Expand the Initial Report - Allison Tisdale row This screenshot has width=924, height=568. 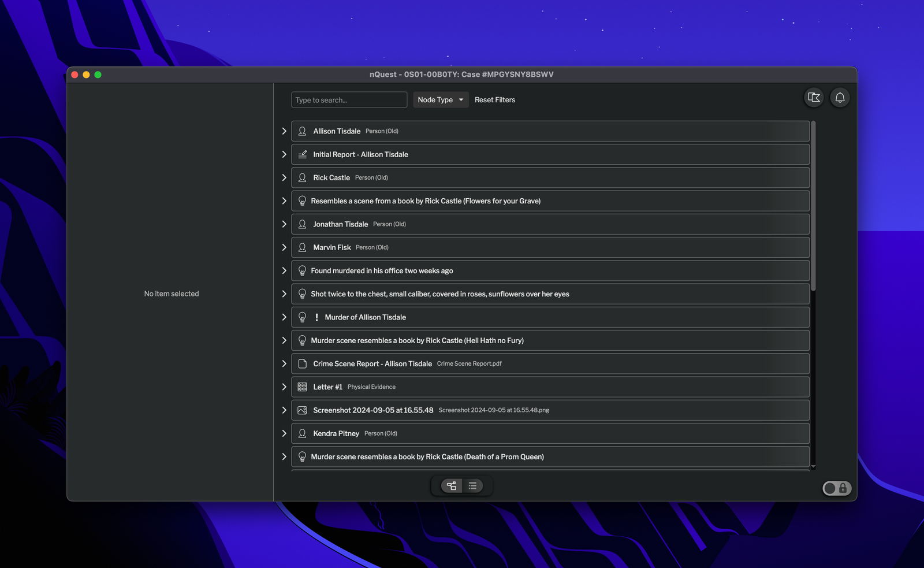(284, 154)
